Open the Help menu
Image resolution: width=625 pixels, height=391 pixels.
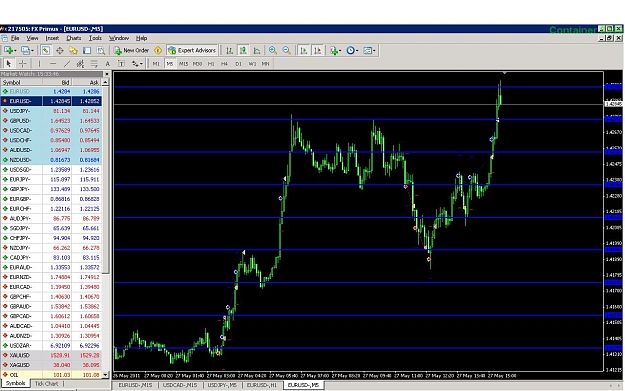point(142,38)
